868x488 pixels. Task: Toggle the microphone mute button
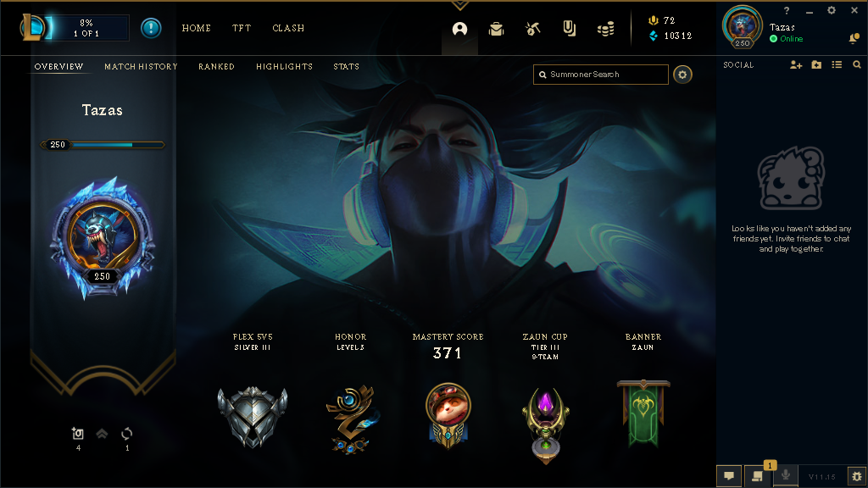coord(786,476)
